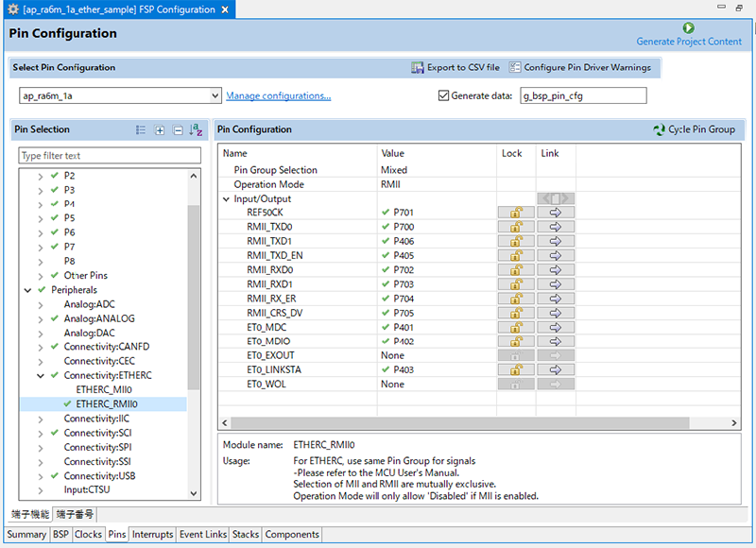Click the ET0_EXOUT value None

point(392,355)
